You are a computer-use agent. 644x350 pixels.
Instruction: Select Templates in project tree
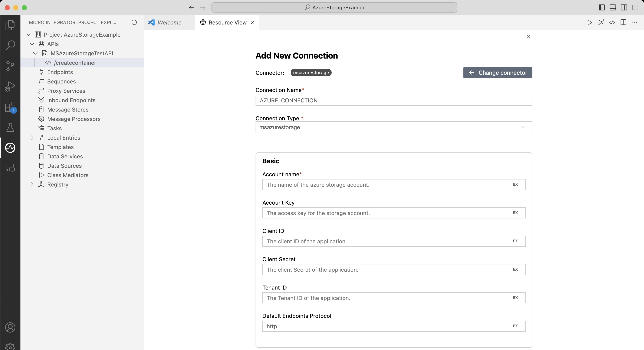[x=82, y=147]
